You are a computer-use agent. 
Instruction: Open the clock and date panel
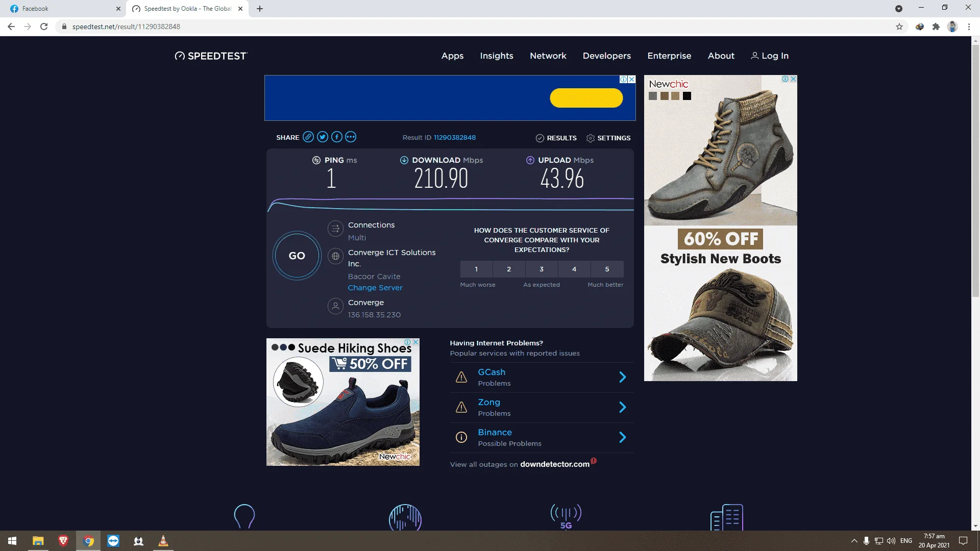coord(934,541)
